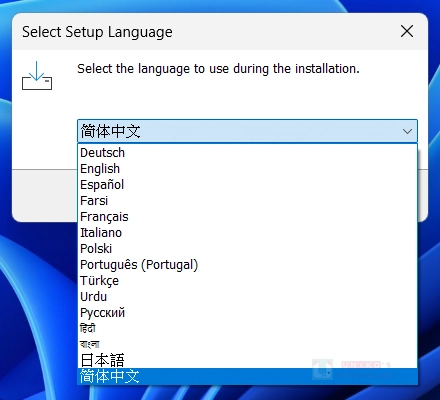Pick Polski in the language list
This screenshot has height=400, width=440.
[247, 249]
